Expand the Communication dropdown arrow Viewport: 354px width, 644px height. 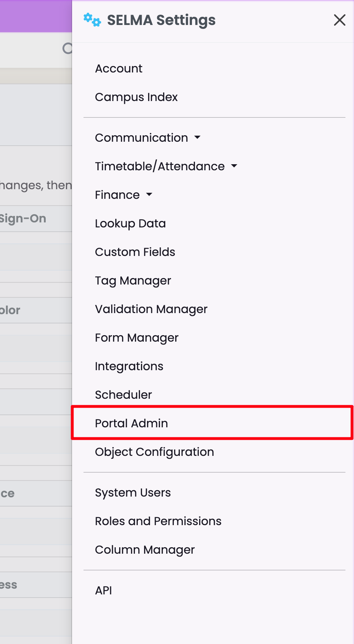(x=197, y=137)
